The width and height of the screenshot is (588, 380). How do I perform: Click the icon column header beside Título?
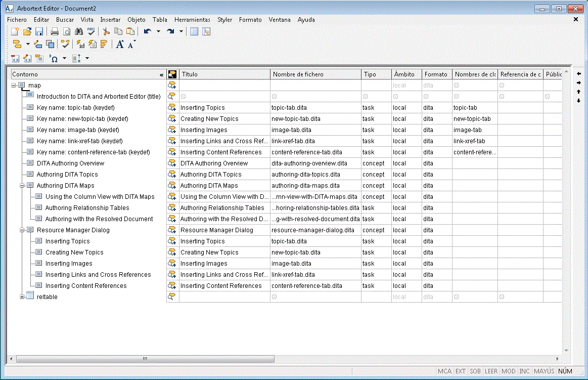tap(172, 74)
